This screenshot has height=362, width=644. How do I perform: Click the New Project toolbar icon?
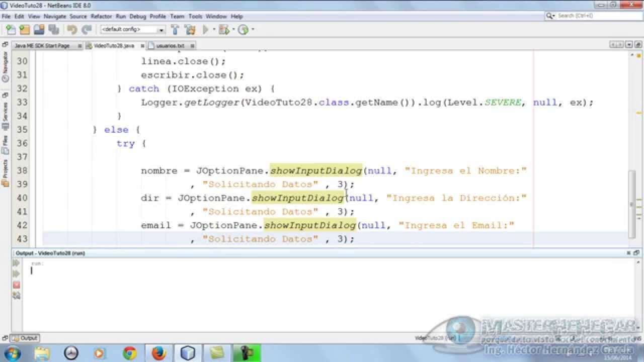[24, 30]
